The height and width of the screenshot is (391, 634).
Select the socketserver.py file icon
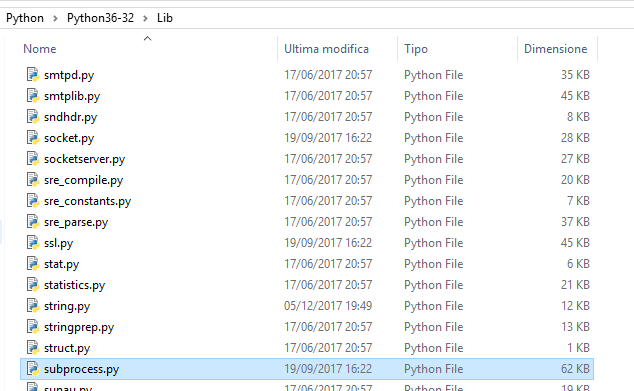coord(33,159)
